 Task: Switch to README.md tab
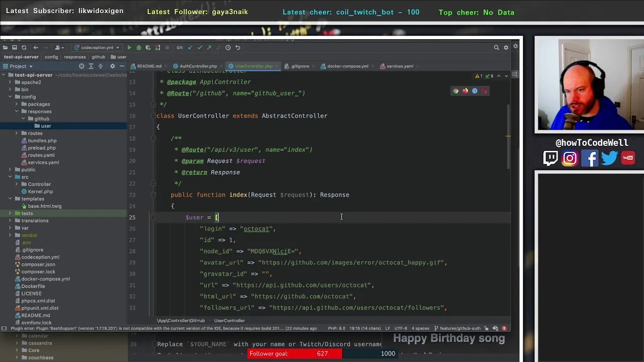[149, 66]
